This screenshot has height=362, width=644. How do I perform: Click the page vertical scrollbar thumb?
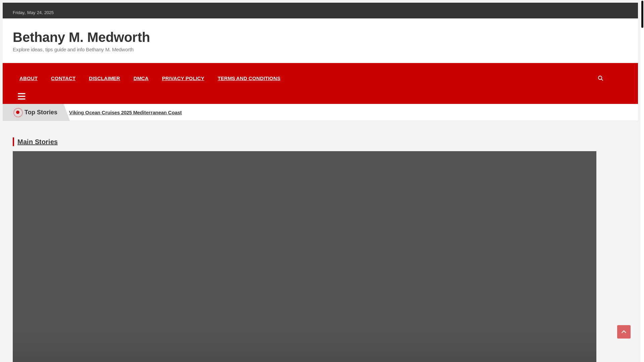[x=642, y=14]
